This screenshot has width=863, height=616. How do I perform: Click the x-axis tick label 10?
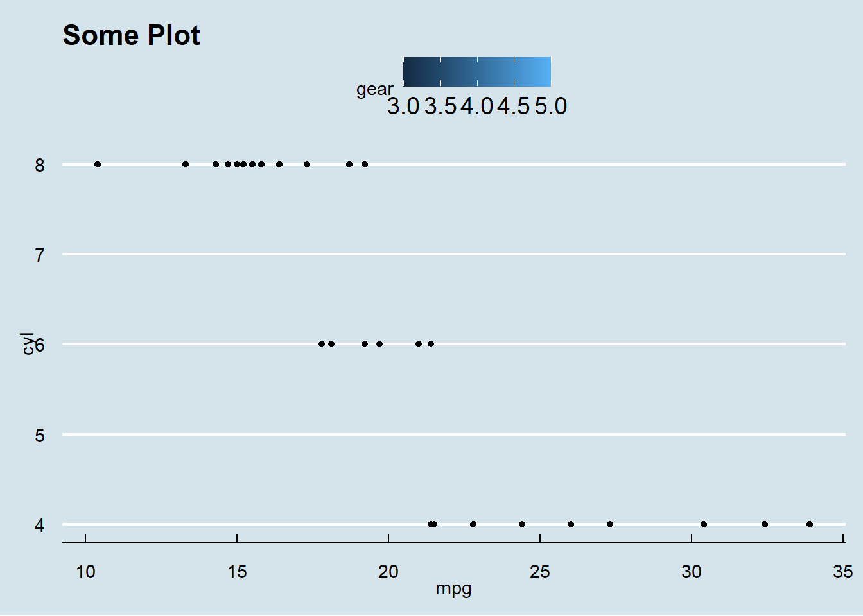pyautogui.click(x=85, y=572)
